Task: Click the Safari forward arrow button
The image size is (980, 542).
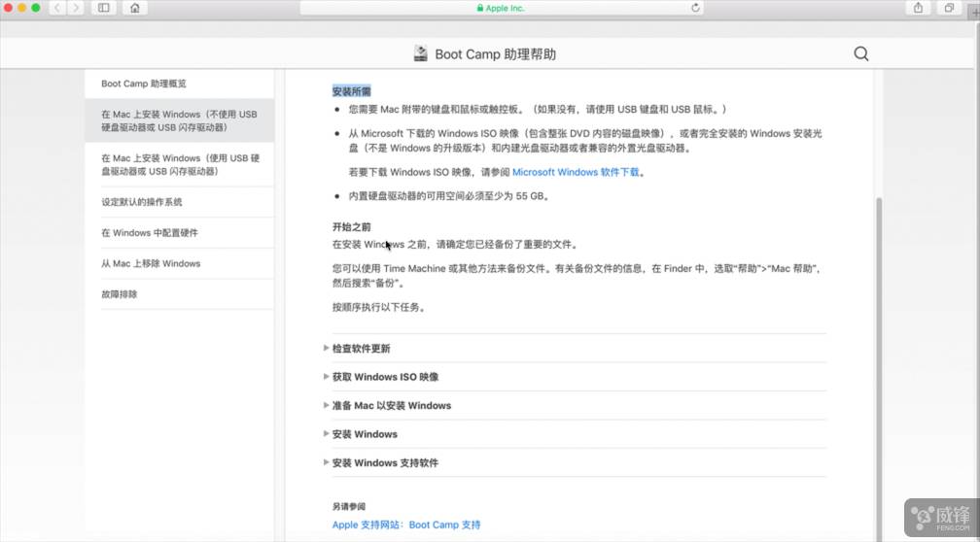Action: (x=76, y=8)
